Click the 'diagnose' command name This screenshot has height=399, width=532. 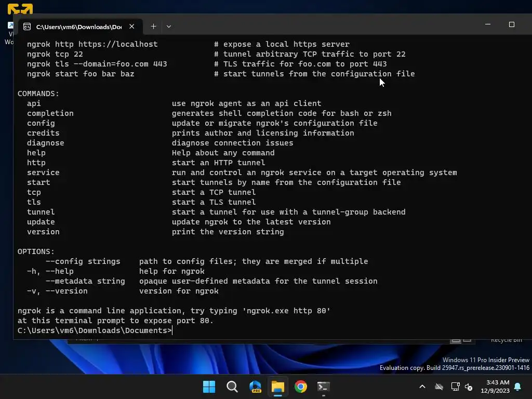(x=46, y=143)
